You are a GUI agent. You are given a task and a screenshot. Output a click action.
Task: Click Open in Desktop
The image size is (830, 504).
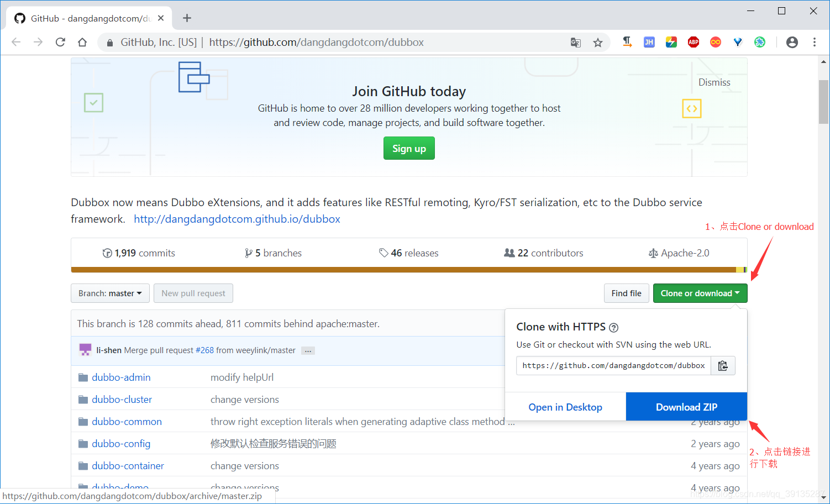pos(565,407)
